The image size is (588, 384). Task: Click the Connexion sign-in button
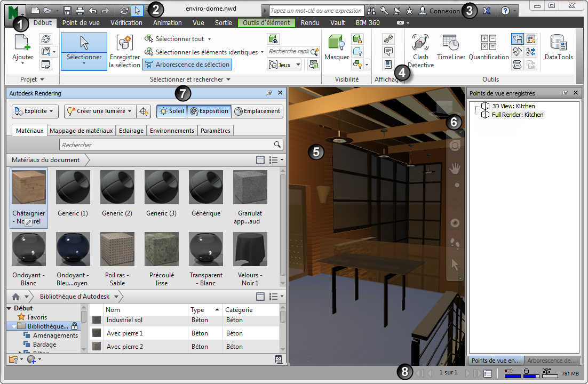click(439, 11)
